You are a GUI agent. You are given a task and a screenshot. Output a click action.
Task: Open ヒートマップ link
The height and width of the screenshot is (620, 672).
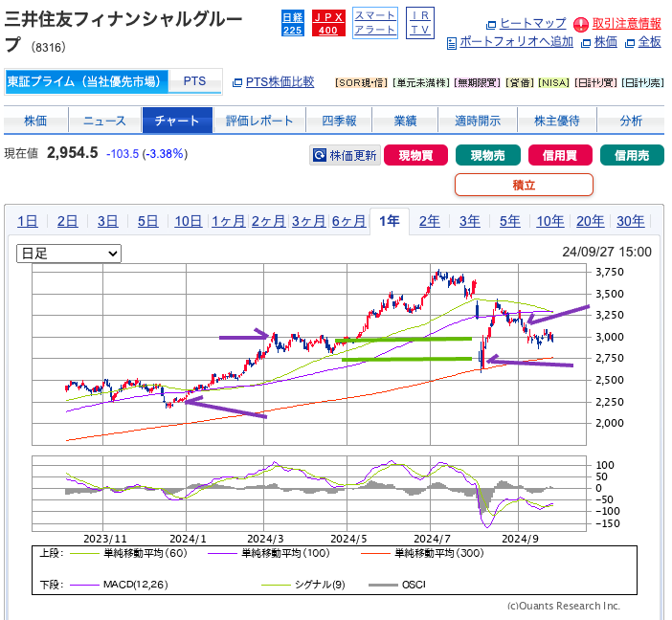[532, 23]
